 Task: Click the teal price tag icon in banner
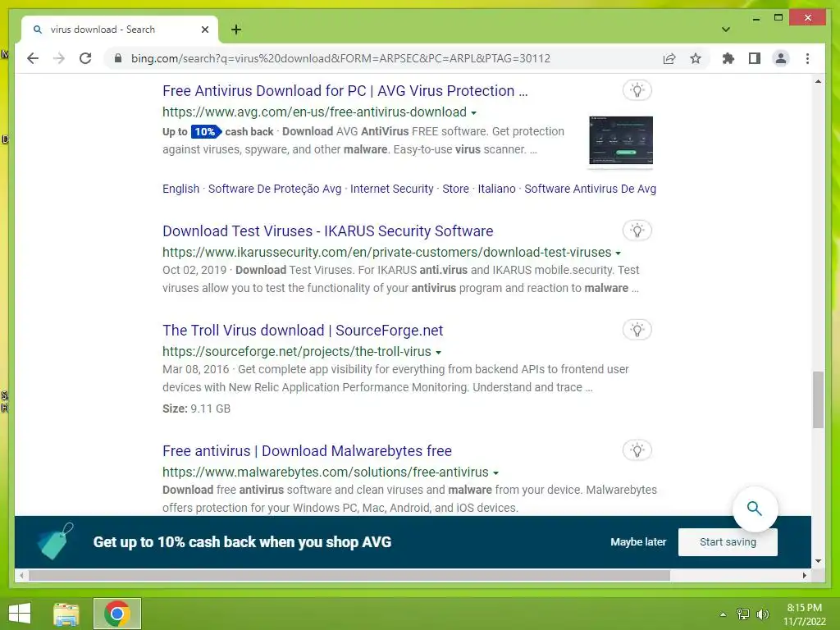[x=55, y=541]
